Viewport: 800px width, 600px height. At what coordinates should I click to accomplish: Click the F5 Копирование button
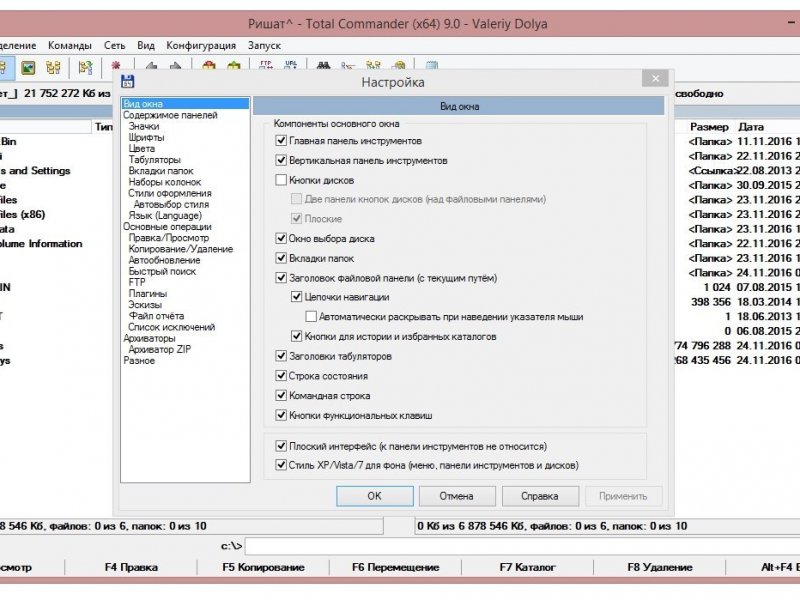click(x=263, y=567)
